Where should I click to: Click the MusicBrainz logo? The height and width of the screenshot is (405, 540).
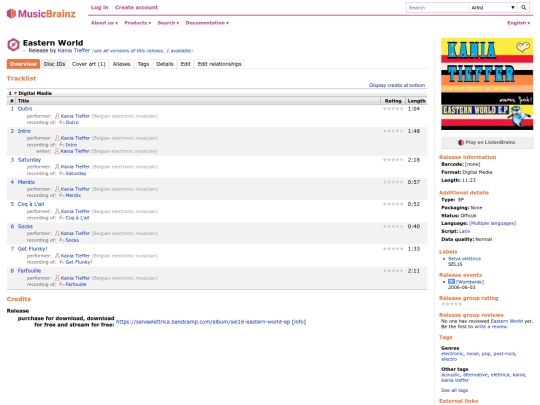(41, 14)
